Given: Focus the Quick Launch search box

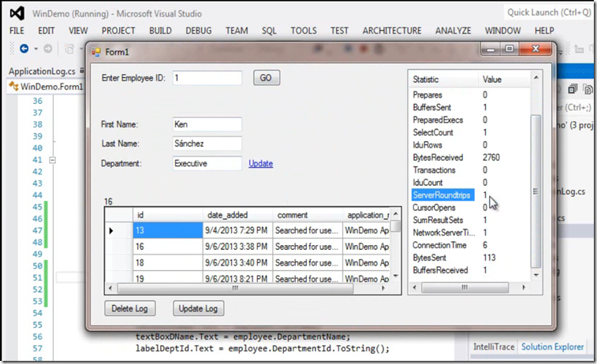Looking at the screenshot, I should tap(549, 13).
